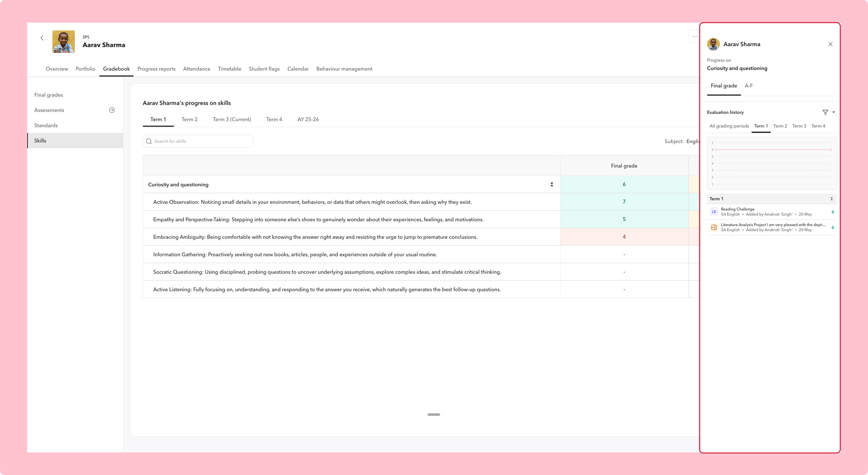Close the Aarav Sharma progress side panel
Viewport: 868px width, 475px height.
coord(830,44)
